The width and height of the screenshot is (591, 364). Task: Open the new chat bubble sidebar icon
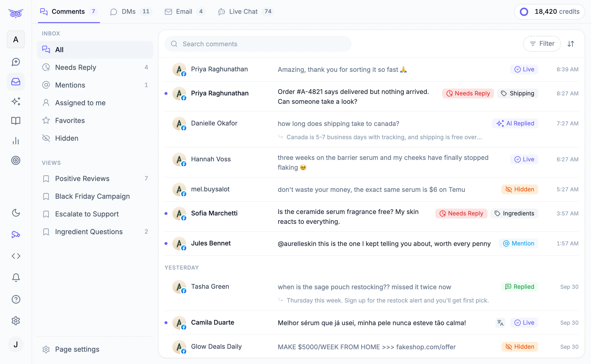pos(16,62)
